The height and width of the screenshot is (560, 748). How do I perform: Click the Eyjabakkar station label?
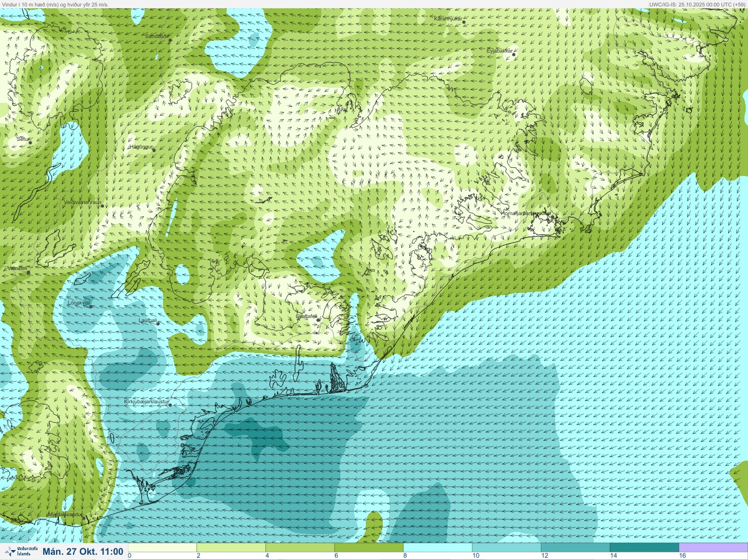click(x=500, y=51)
